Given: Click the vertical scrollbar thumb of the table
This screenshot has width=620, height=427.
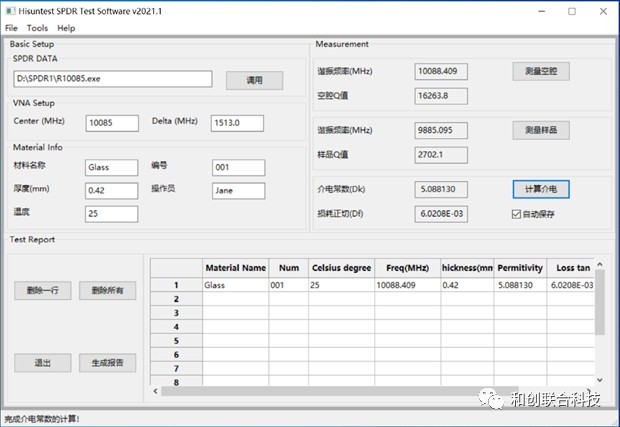Looking at the screenshot, I should [600, 302].
